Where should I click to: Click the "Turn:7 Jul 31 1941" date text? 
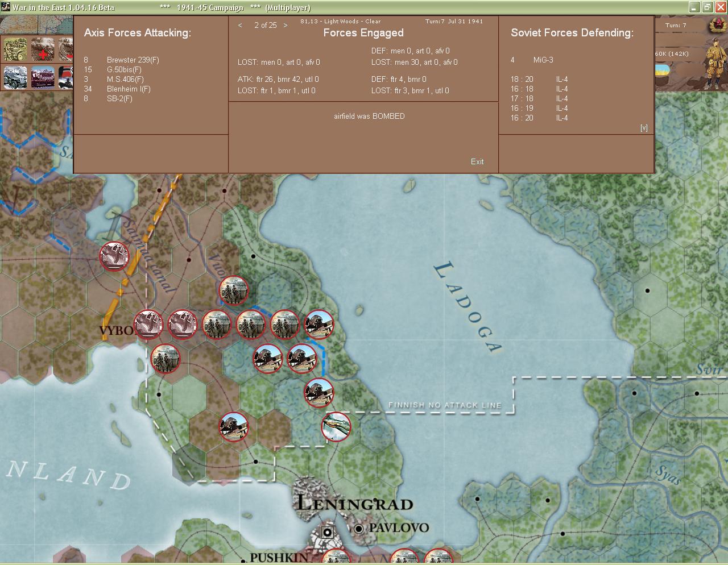pyautogui.click(x=454, y=22)
